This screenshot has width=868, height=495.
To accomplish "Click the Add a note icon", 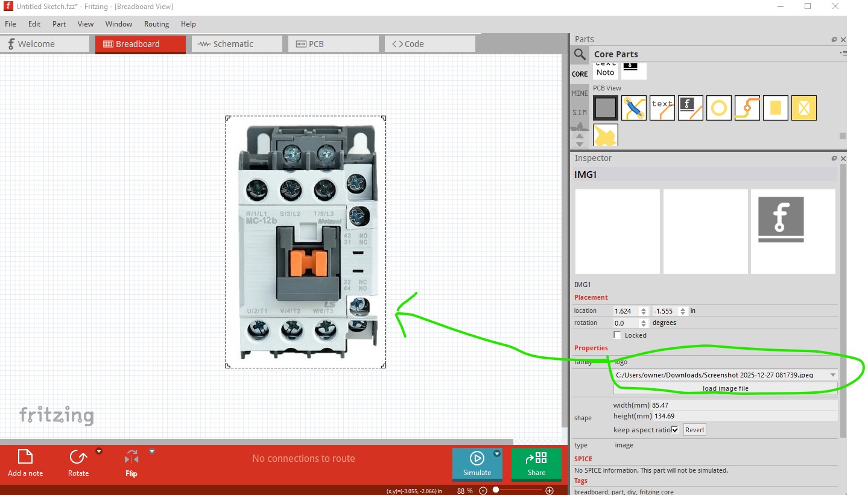I will (x=25, y=458).
